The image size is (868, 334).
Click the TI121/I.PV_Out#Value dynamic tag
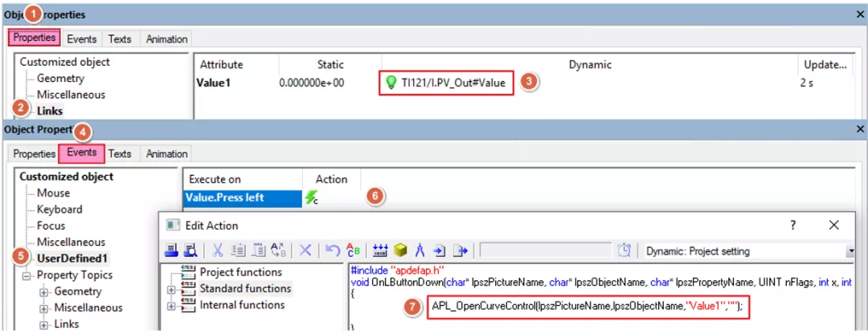(x=453, y=83)
